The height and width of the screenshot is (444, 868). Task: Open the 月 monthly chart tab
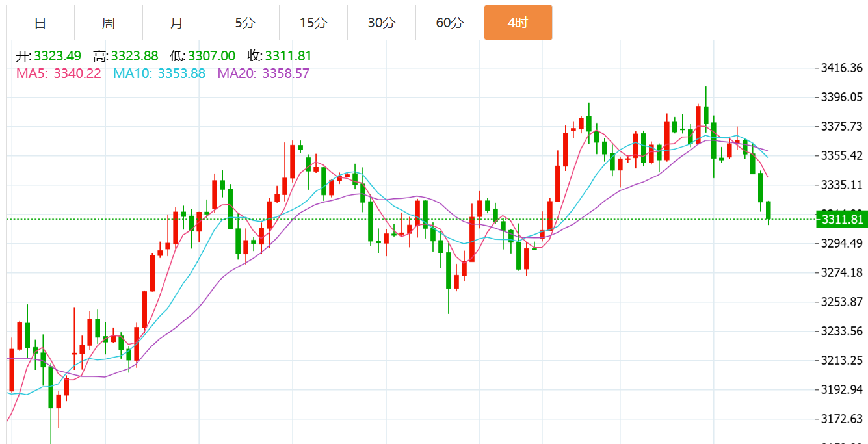pyautogui.click(x=177, y=23)
